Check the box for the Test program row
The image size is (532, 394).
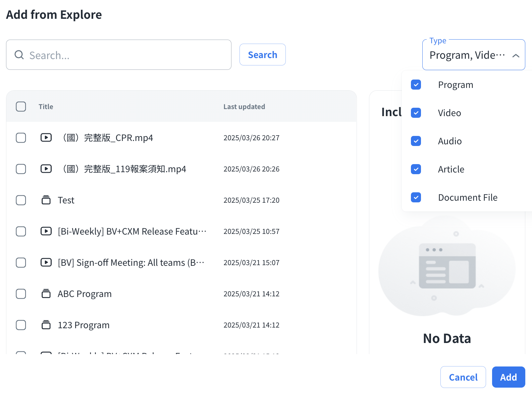coord(21,200)
